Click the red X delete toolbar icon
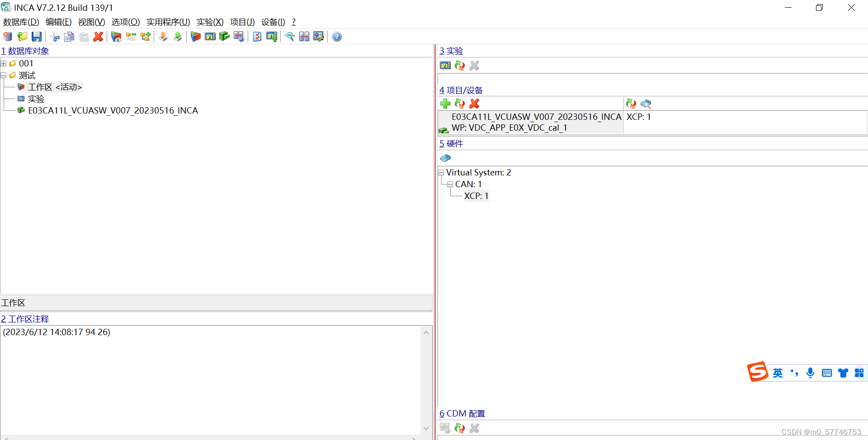Image resolution: width=868 pixels, height=440 pixels. coord(98,37)
